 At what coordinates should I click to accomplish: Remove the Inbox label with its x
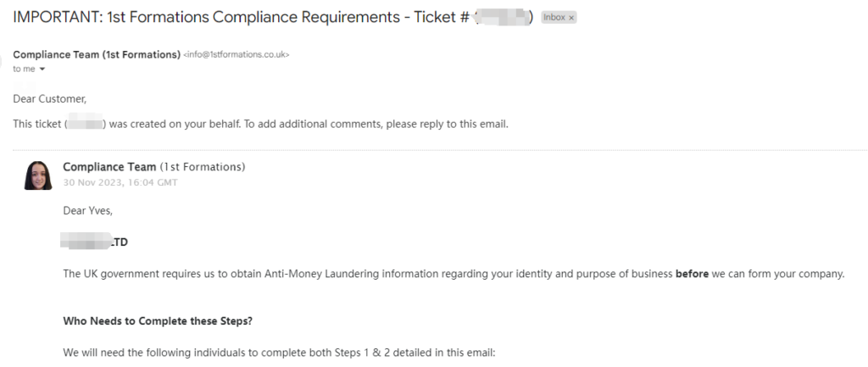(570, 17)
